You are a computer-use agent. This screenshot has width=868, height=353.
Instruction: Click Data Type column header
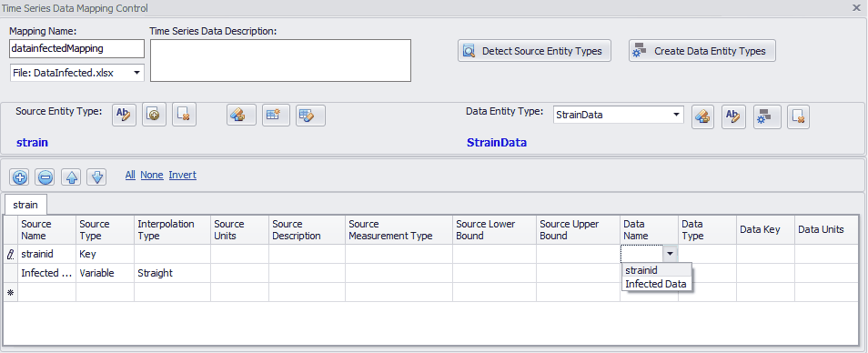point(708,229)
